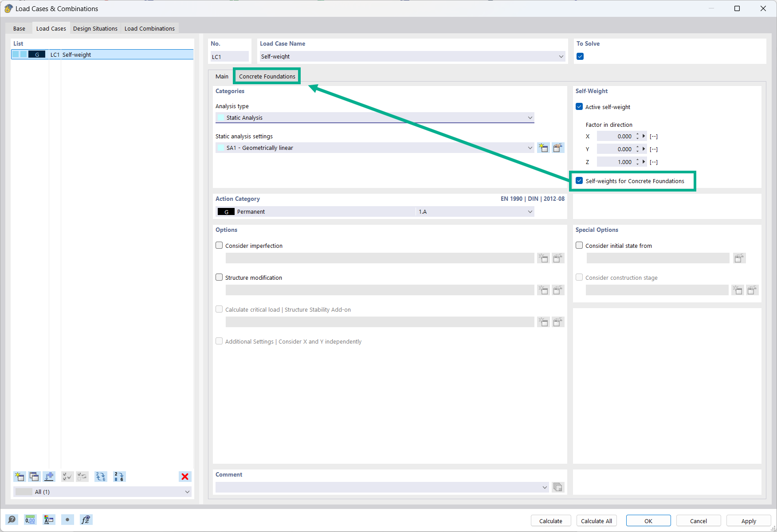Click the renumber icon with circular arrows

(x=101, y=477)
